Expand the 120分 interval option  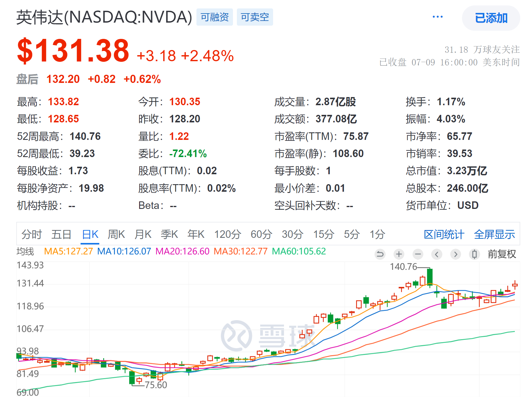pos(228,234)
